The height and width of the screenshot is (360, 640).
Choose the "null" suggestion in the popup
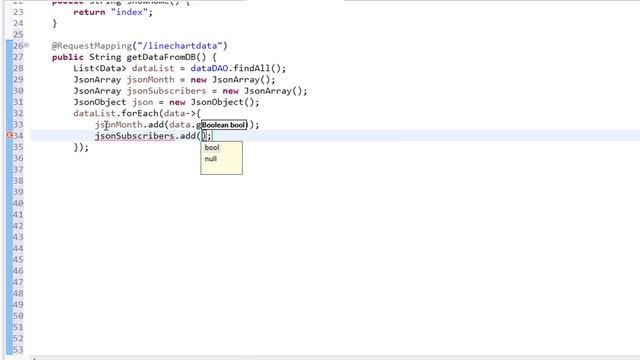211,159
